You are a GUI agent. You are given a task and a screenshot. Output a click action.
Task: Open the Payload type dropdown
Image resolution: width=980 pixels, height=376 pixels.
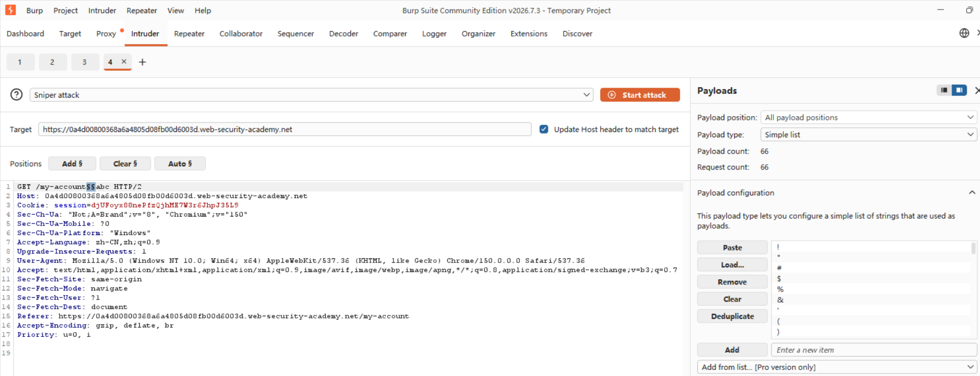(x=869, y=135)
